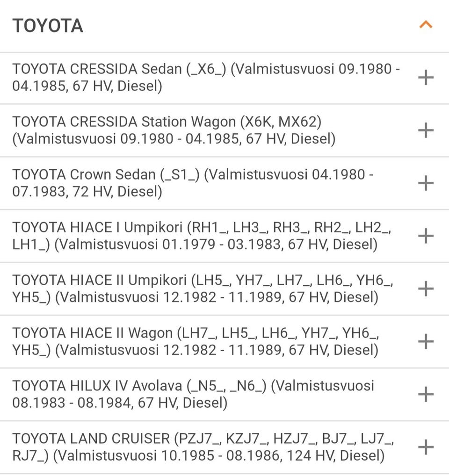The image size is (449, 476).
Task: Expand HILUX IV Avolava using plus icon
Action: coord(426,395)
